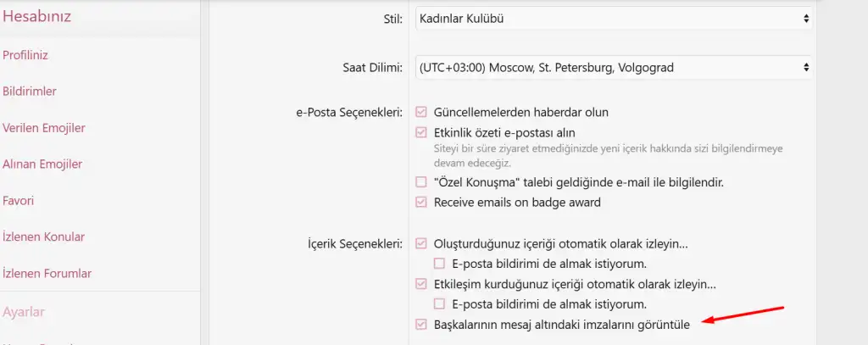Open the Saat Dilimi timezone dropdown

click(614, 67)
